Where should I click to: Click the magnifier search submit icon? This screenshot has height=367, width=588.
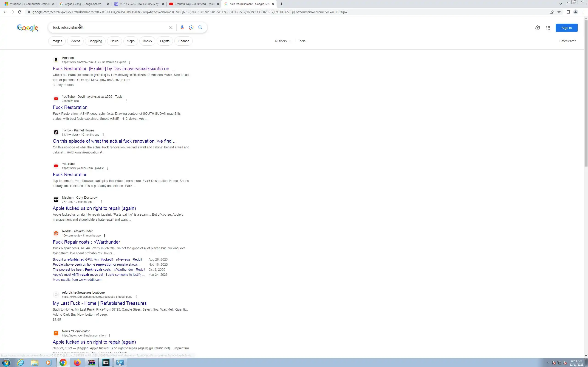[200, 28]
